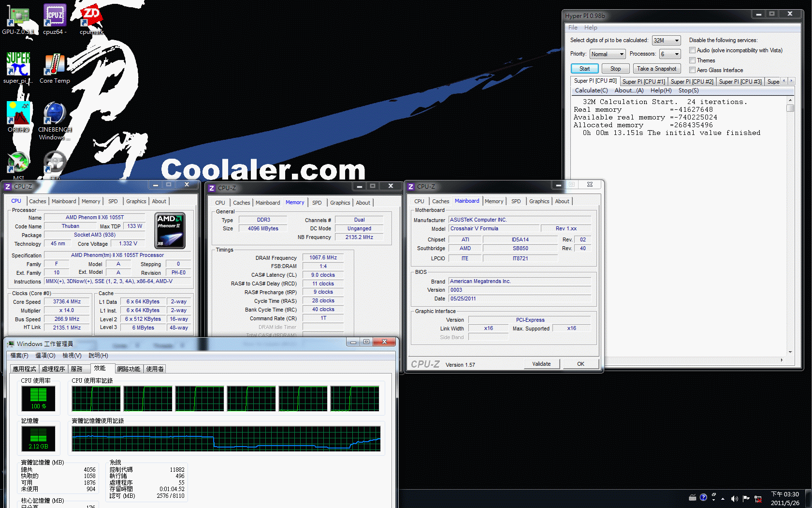Open the Action Center flag icon
812x508 pixels.
coord(746,498)
